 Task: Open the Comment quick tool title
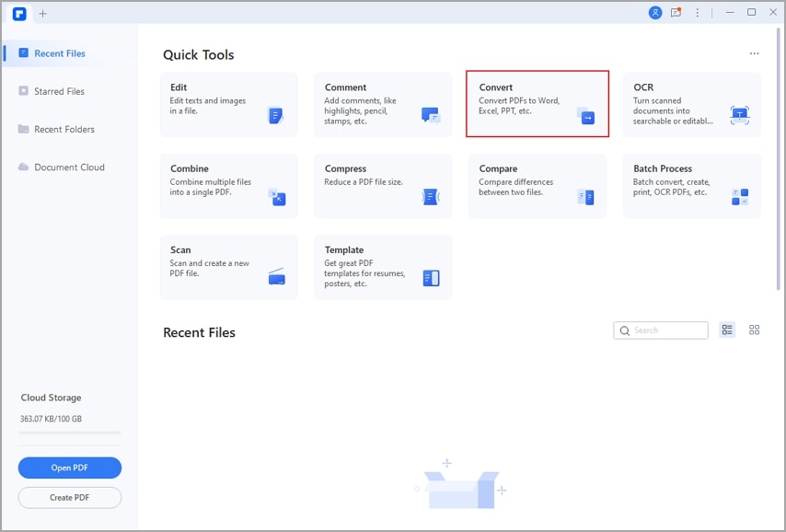pos(345,87)
